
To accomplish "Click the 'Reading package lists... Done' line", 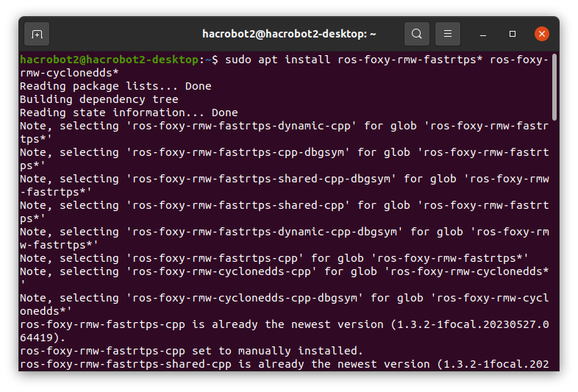I will [115, 86].
